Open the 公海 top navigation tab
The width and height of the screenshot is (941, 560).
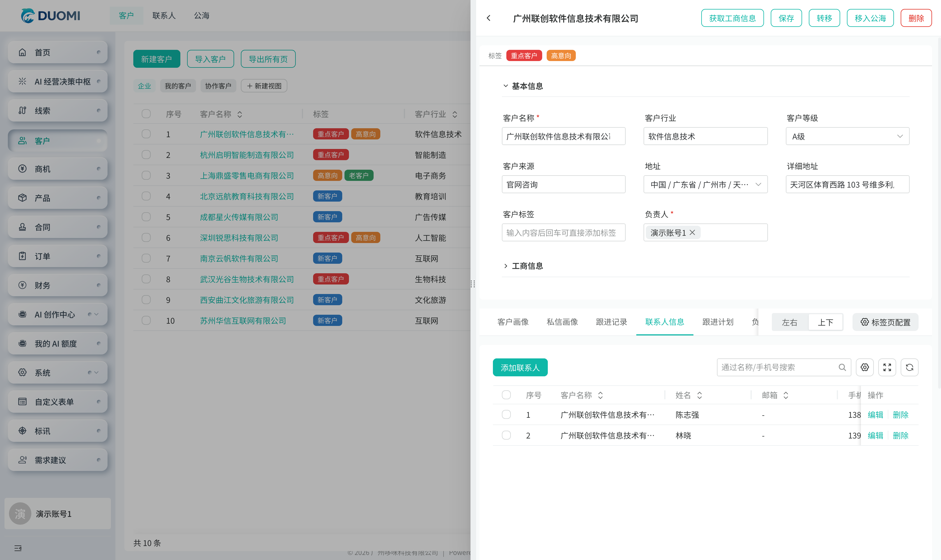coord(202,15)
